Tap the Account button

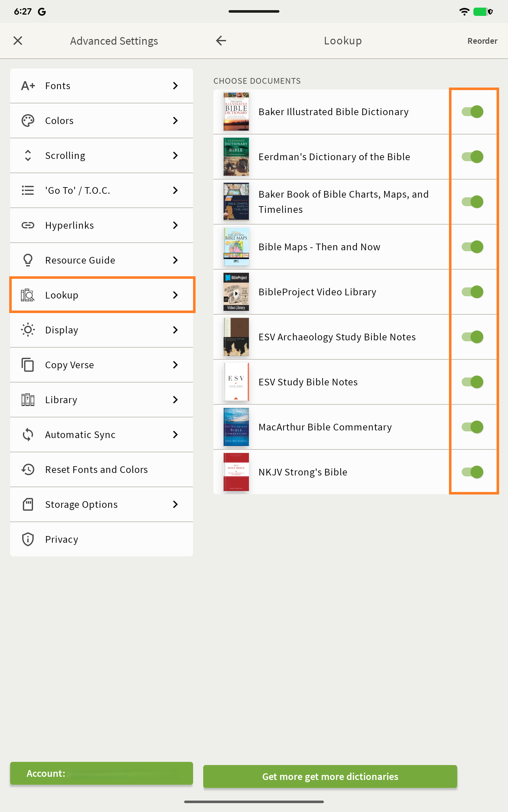[102, 774]
